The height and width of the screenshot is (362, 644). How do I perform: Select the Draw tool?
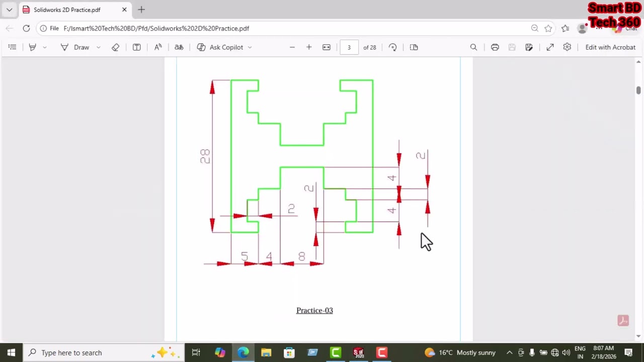pyautogui.click(x=75, y=47)
